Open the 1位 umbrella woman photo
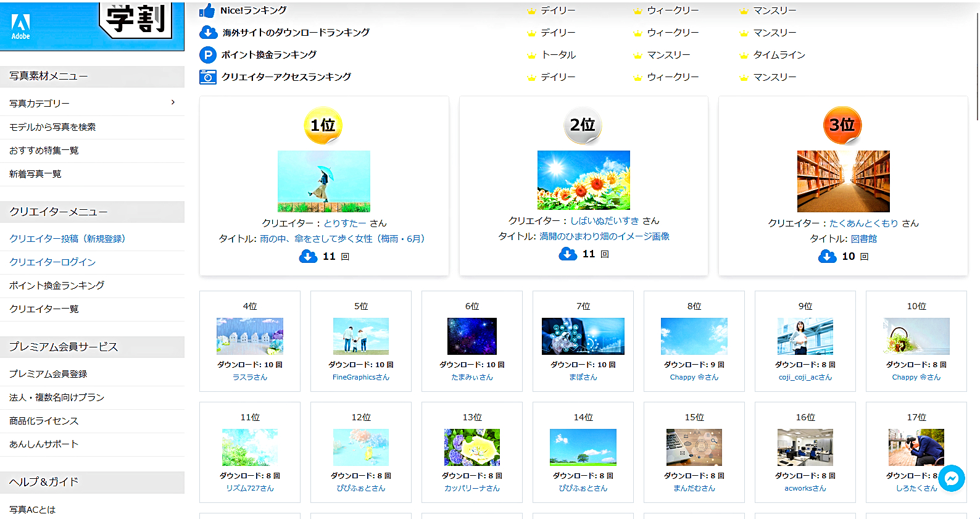980x519 pixels. pyautogui.click(x=324, y=181)
